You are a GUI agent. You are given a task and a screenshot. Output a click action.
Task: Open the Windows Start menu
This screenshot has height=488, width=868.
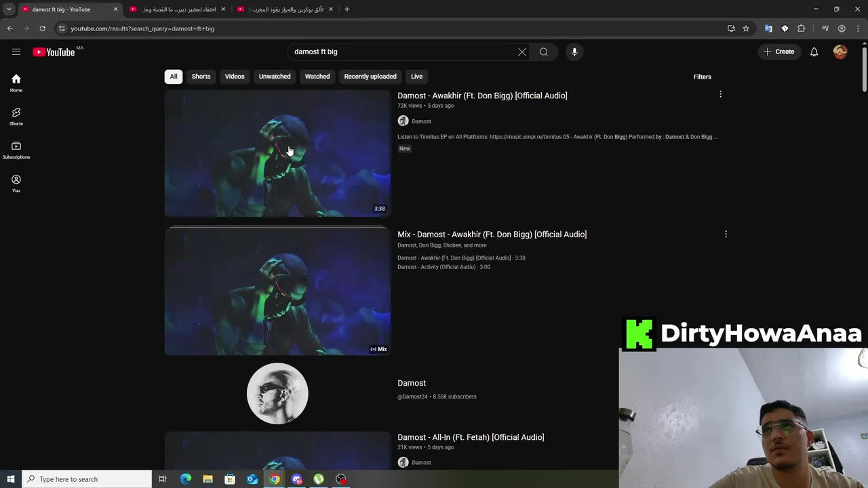click(11, 479)
